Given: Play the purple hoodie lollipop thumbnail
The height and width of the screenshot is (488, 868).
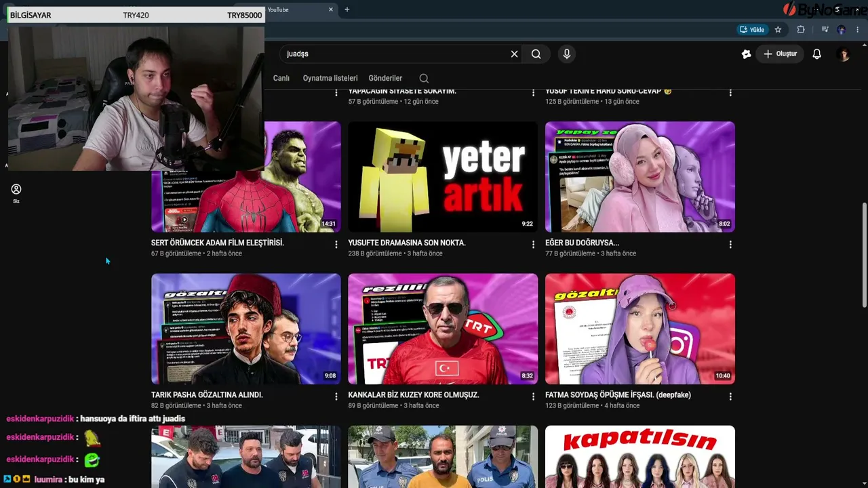Looking at the screenshot, I should pyautogui.click(x=640, y=329).
